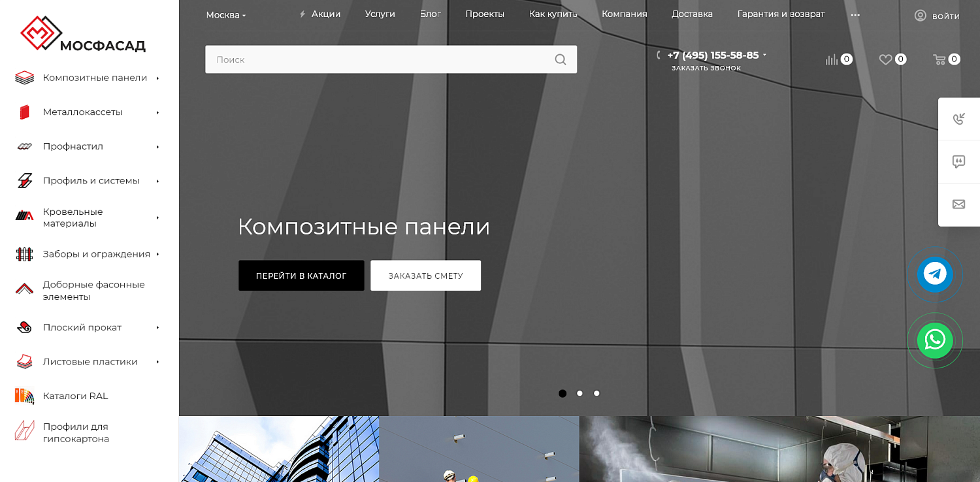Click the callback phone icon on the side panel

pos(958,119)
